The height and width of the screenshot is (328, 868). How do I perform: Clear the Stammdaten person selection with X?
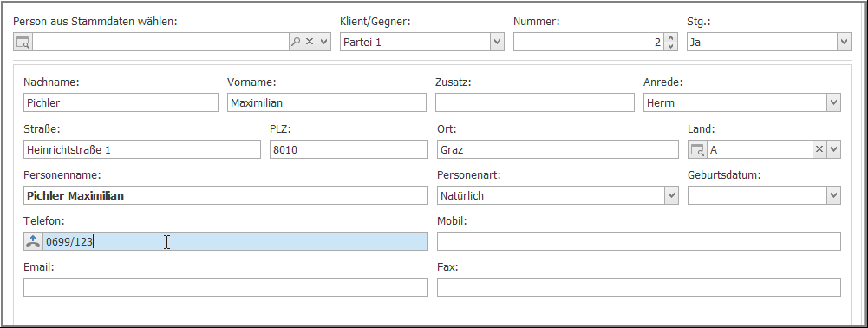point(310,42)
